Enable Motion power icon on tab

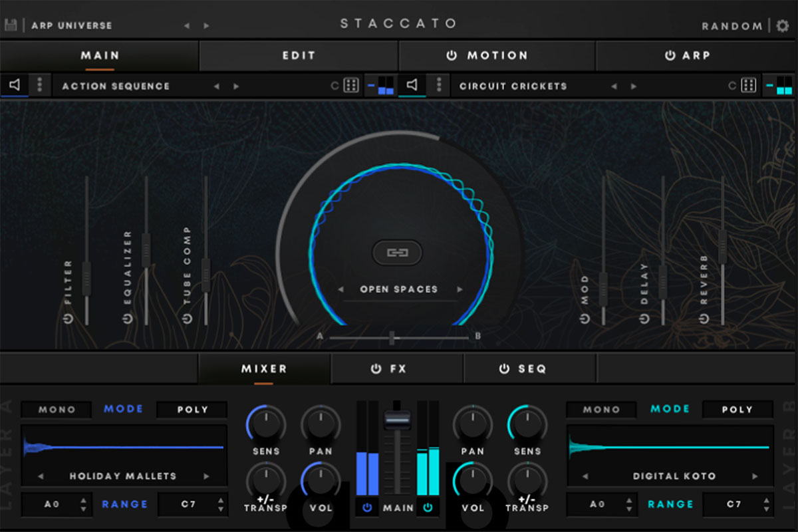(452, 56)
